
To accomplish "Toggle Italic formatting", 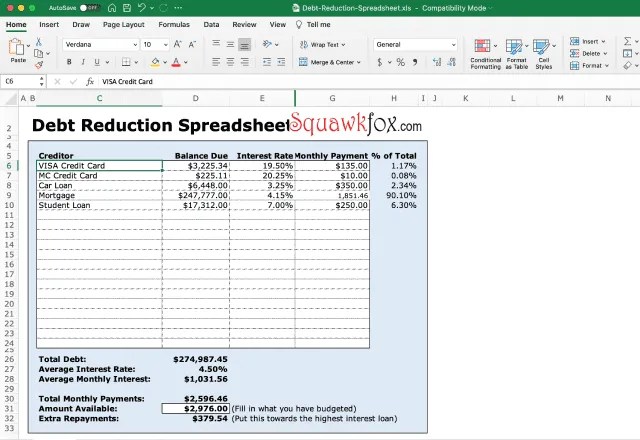I will (83, 62).
